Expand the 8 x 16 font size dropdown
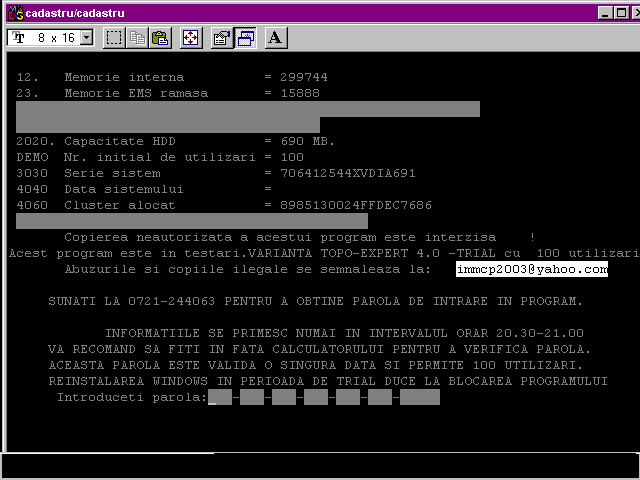 pyautogui.click(x=85, y=38)
